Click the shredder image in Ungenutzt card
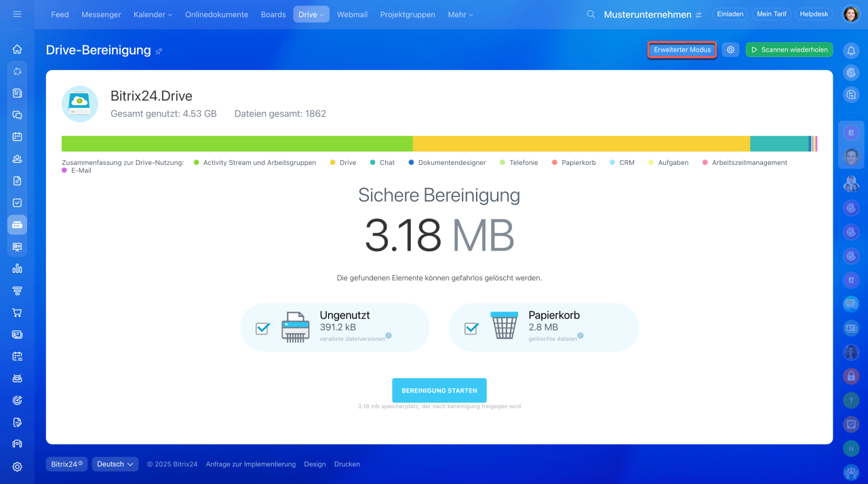This screenshot has width=868, height=484. tap(295, 327)
